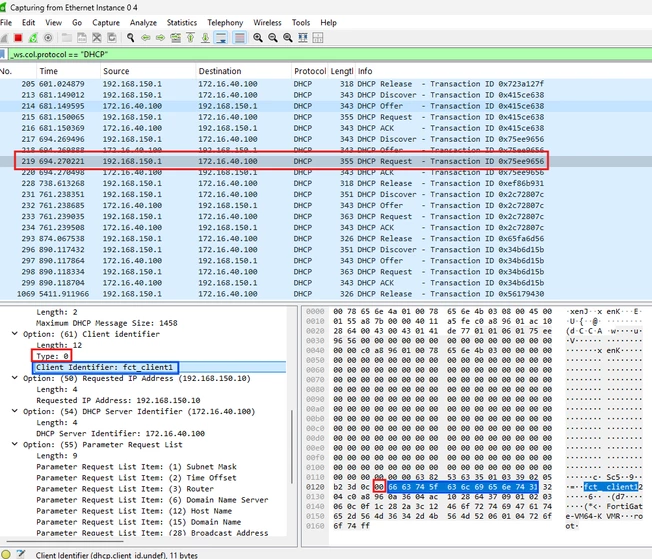The image size is (652, 559).
Task: Collapse Option (55) Parameter Request List
Action: 15,444
